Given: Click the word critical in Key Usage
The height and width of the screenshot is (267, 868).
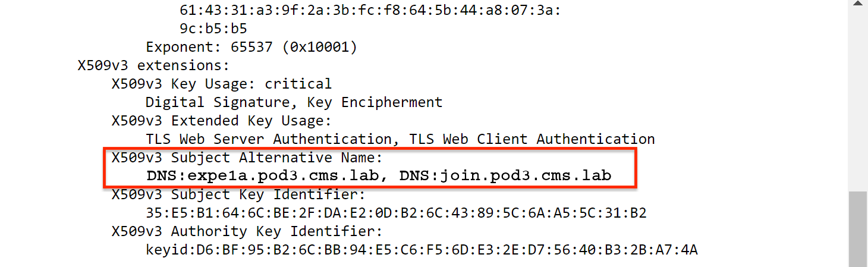Looking at the screenshot, I should [298, 84].
